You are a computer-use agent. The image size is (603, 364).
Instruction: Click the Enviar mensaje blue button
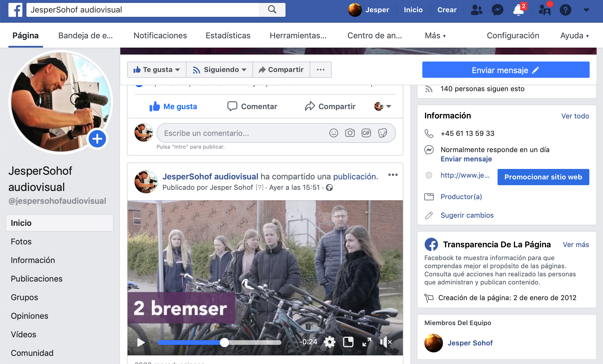click(506, 70)
